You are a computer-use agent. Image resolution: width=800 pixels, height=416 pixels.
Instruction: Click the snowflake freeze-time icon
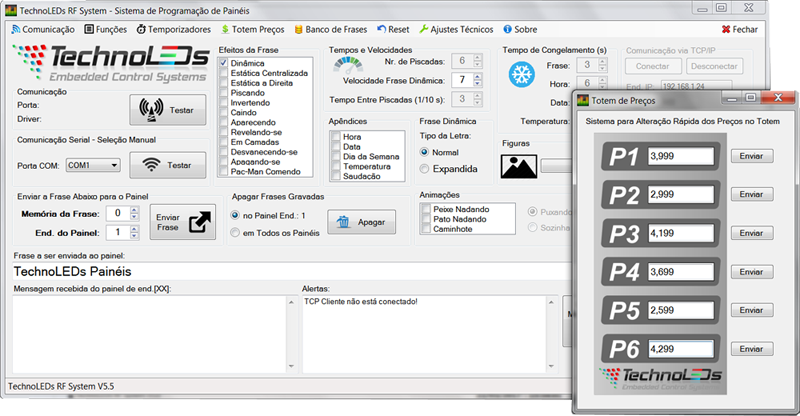[x=521, y=75]
